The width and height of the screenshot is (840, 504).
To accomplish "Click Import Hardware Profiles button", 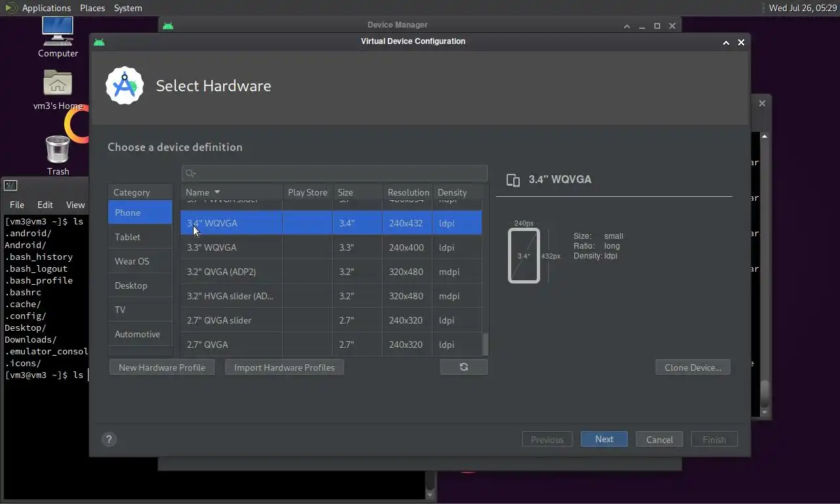I will click(284, 367).
